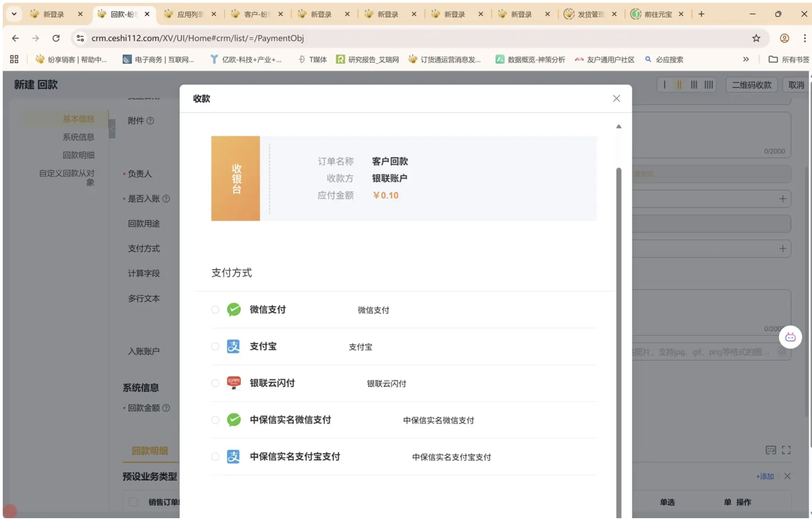Click the Alipay blue icon

click(x=233, y=347)
